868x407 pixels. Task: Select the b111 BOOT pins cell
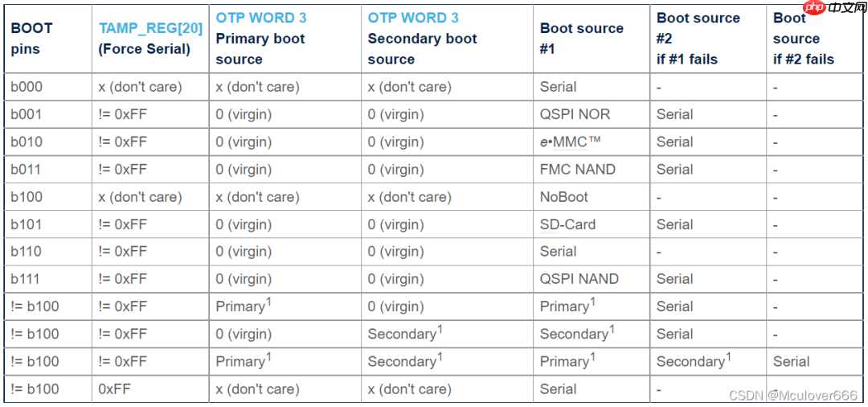27,279
